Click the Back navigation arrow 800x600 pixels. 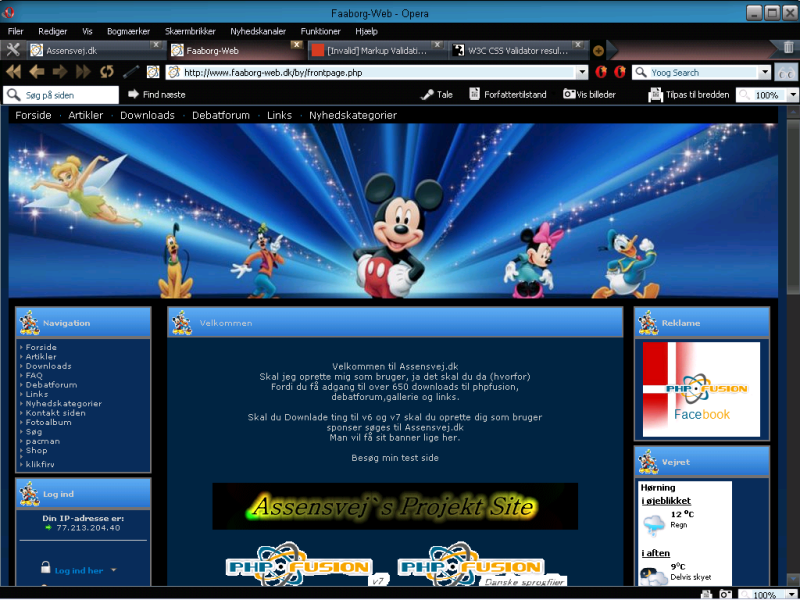tap(37, 72)
